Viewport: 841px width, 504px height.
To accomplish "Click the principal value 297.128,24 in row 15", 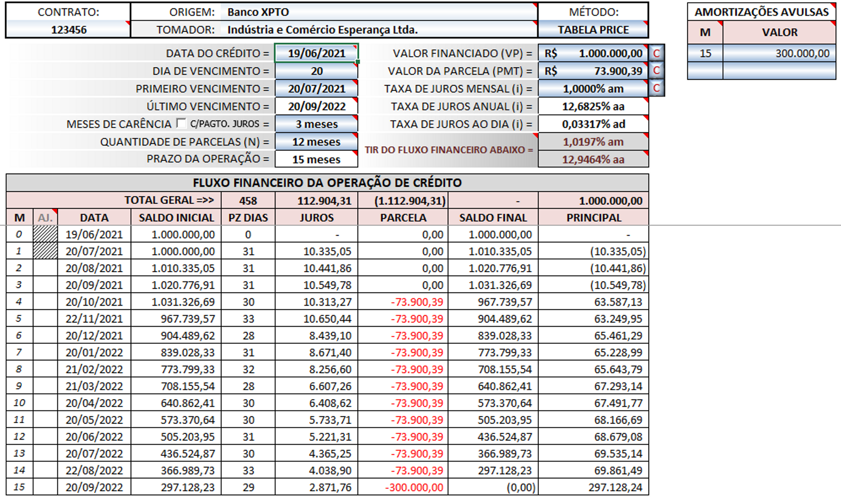I will click(x=594, y=487).
